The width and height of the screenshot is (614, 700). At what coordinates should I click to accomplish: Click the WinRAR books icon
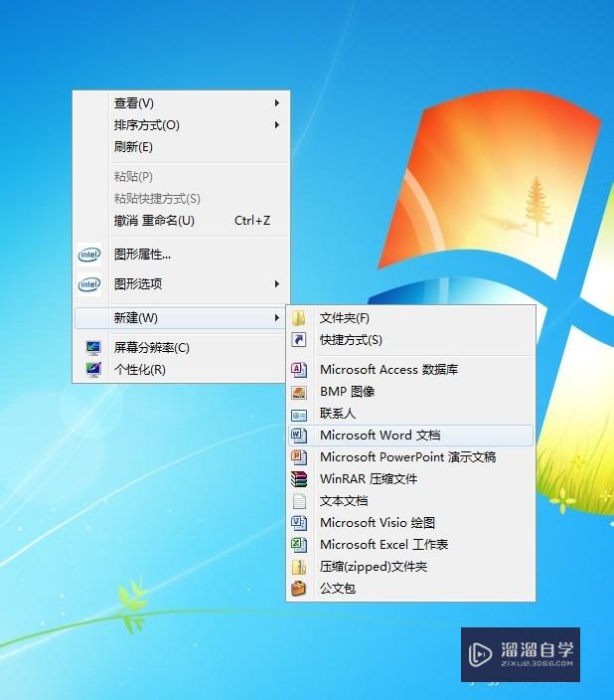point(299,479)
